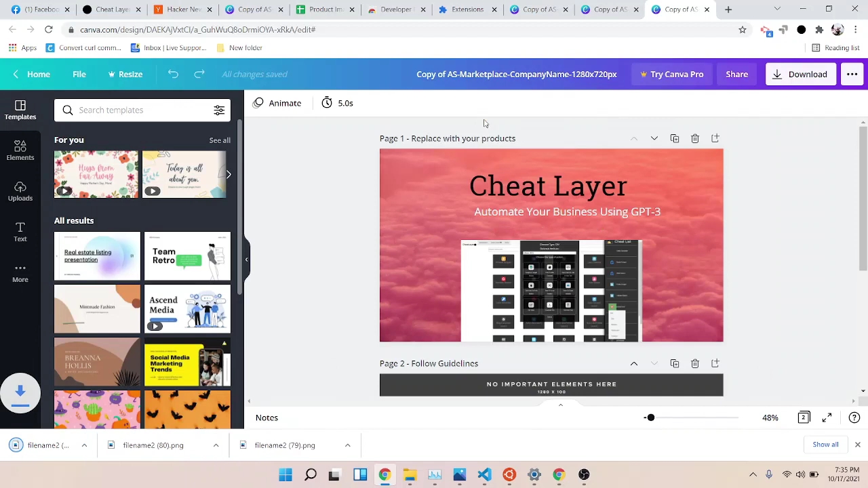Open Windows Start menu
868x488 pixels.
pos(285,474)
